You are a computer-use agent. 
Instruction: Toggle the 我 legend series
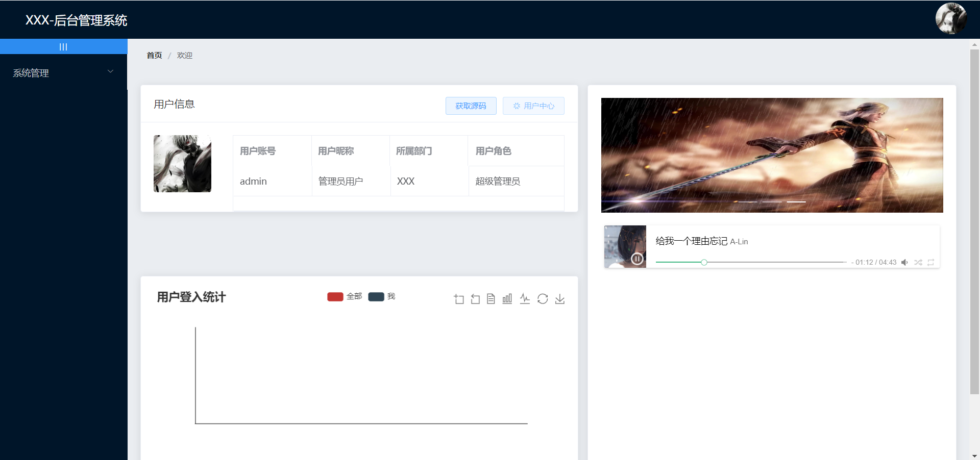click(x=381, y=296)
